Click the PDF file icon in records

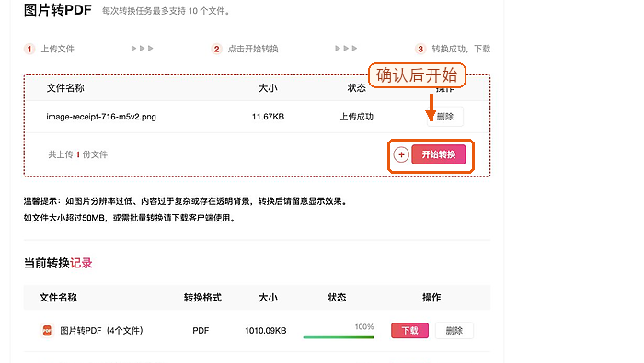click(x=47, y=331)
